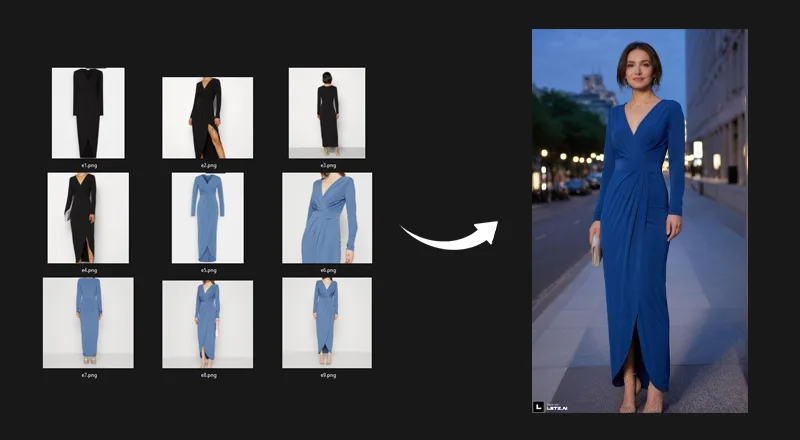Open the e6.png close-up thumbnail
This screenshot has height=440, width=800.
pos(327,217)
